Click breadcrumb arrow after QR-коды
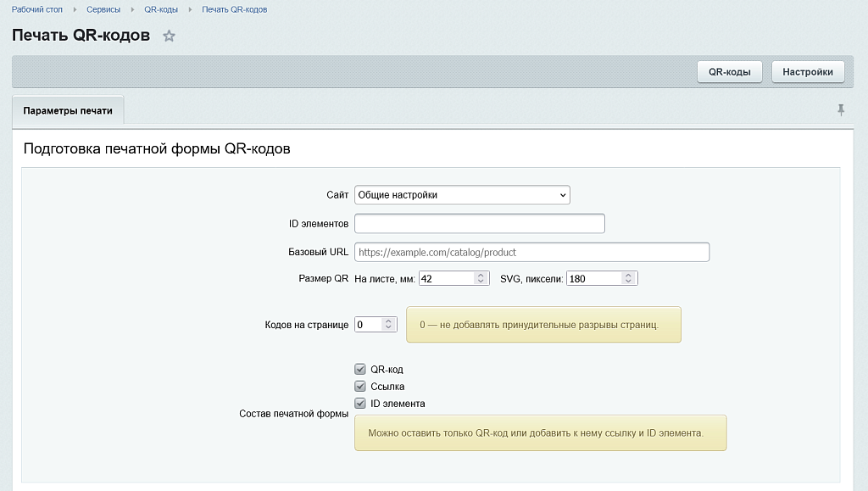 pyautogui.click(x=190, y=9)
